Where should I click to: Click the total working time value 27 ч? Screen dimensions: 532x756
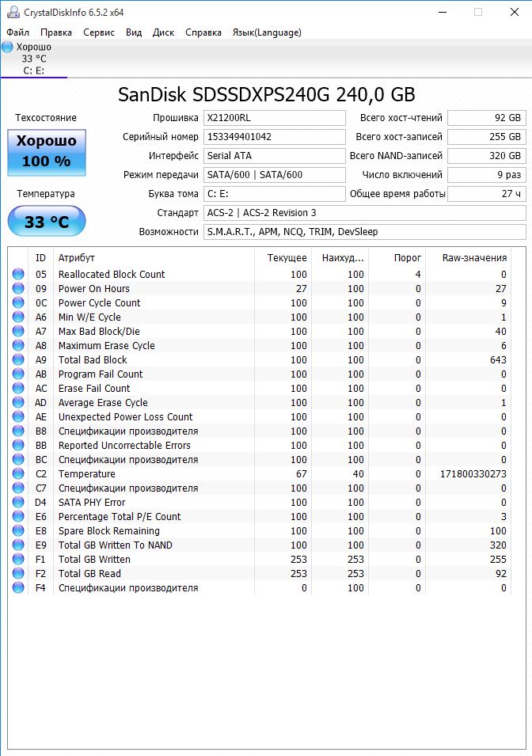[x=487, y=194]
